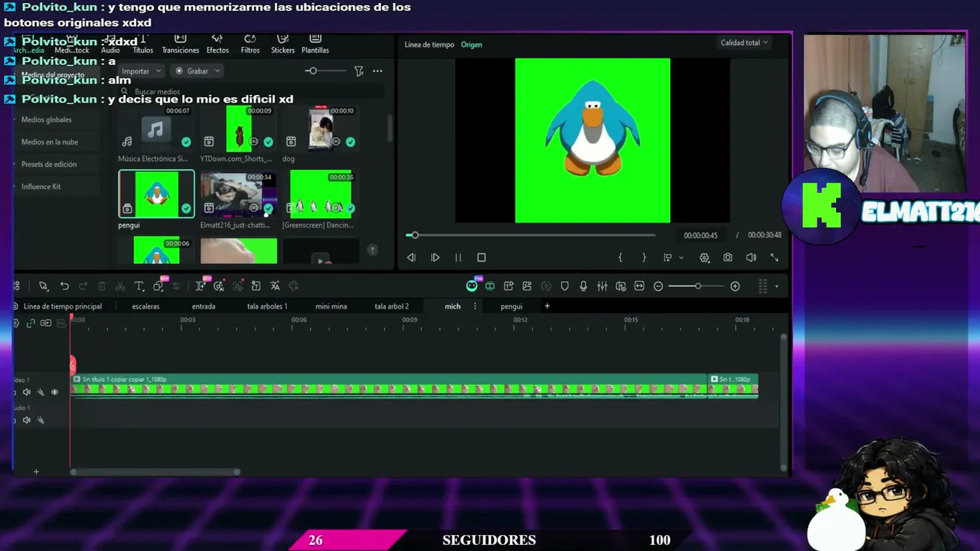Select the YTDown.com_Shorts media thumbnail
This screenshot has width=980, height=551.
coord(238,129)
